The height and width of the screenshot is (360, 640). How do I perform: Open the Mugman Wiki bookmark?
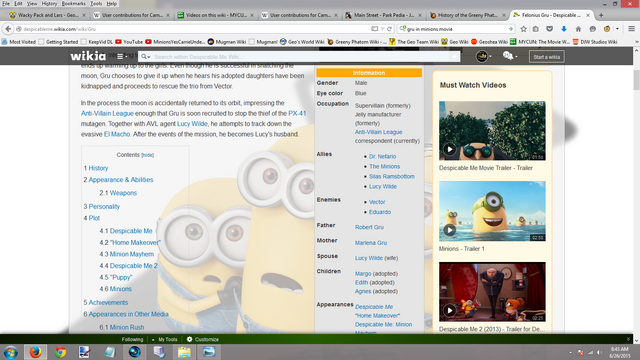(227, 42)
